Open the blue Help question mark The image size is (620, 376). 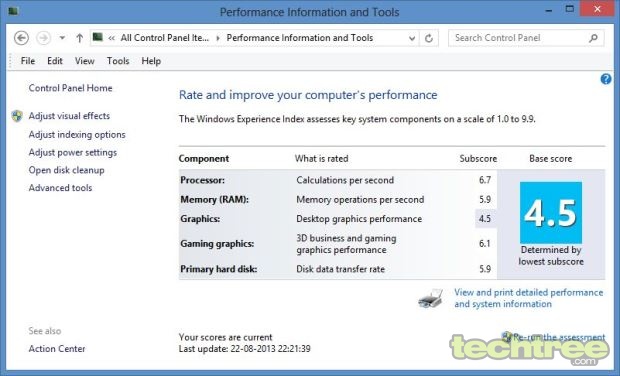606,79
